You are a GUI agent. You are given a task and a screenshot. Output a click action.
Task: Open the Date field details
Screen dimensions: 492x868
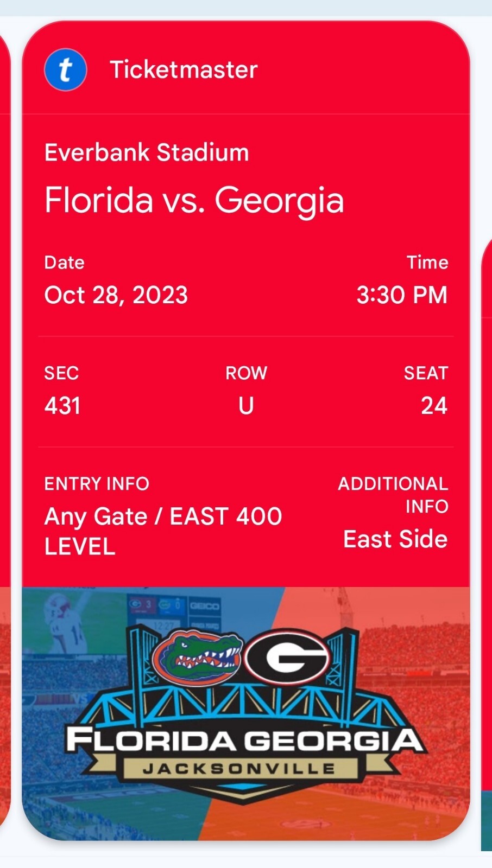coord(65,263)
